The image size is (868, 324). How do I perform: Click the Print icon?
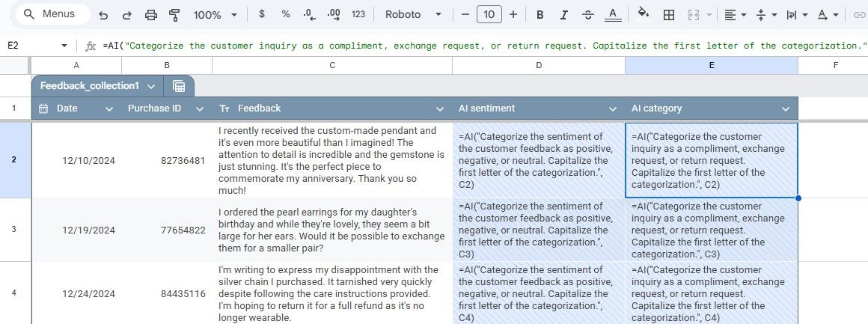pyautogui.click(x=150, y=15)
